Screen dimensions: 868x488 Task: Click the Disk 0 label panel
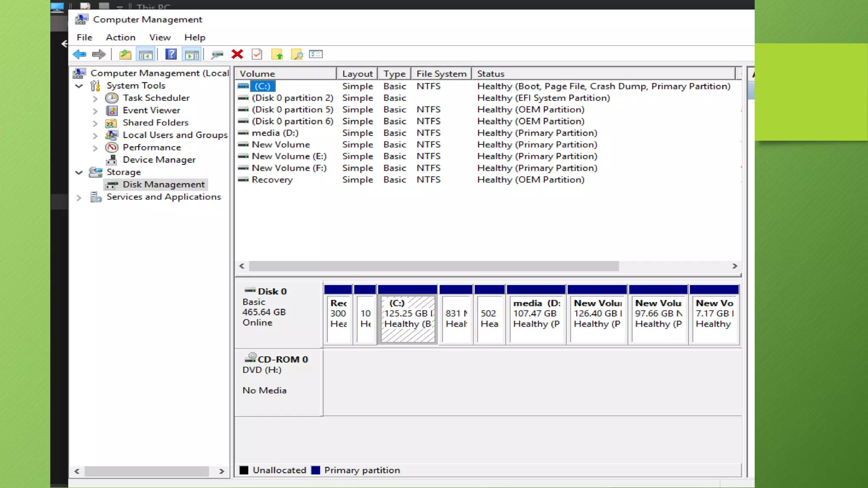point(278,314)
